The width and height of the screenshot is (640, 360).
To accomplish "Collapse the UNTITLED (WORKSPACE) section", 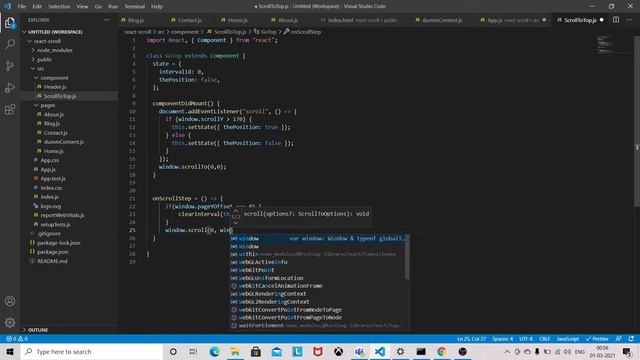I will pos(52,32).
